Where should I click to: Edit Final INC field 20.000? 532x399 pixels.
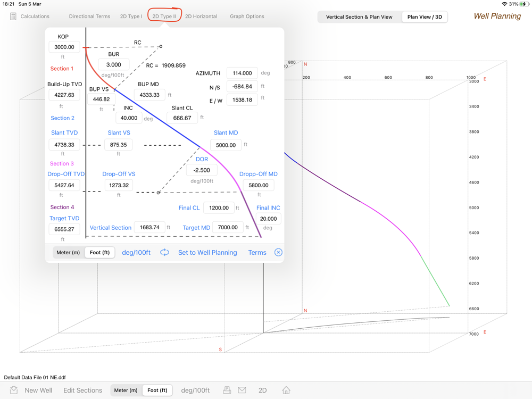point(268,219)
